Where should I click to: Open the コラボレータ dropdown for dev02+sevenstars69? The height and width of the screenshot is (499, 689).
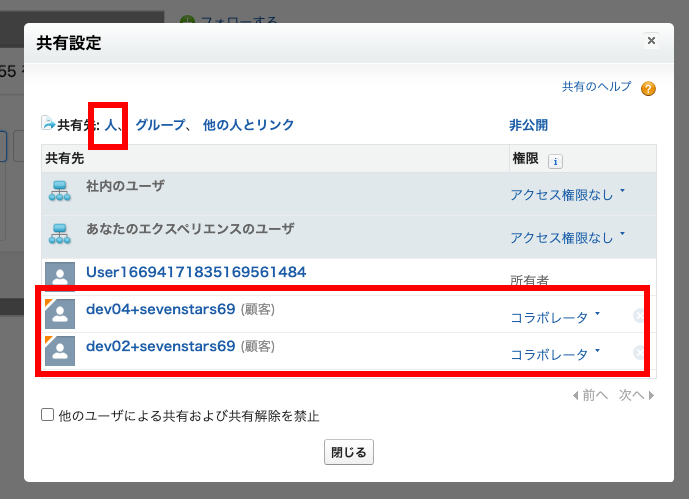tap(555, 354)
